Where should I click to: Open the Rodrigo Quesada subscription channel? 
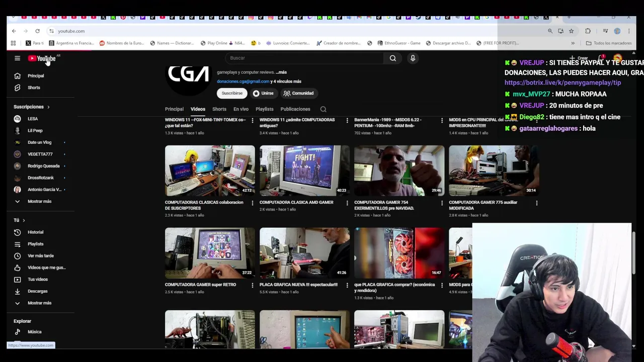click(x=43, y=166)
